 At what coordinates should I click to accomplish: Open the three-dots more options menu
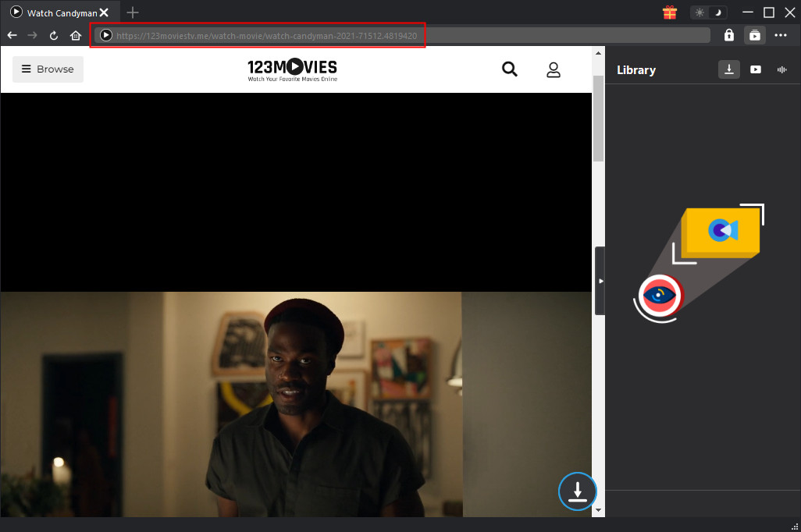781,35
